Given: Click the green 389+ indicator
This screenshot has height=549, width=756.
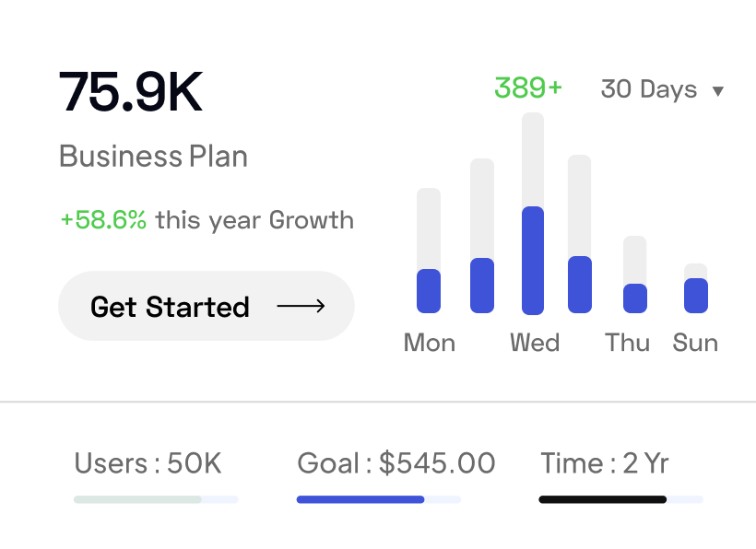Looking at the screenshot, I should point(527,88).
